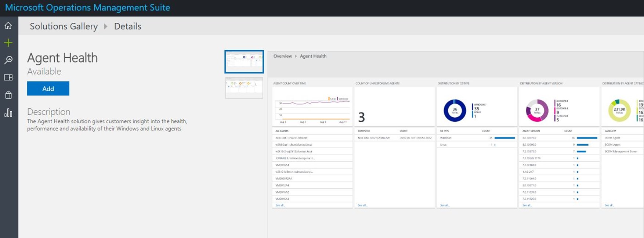Screen dimensions: 644x238
Task: Click the Available status text
Action: point(44,71)
